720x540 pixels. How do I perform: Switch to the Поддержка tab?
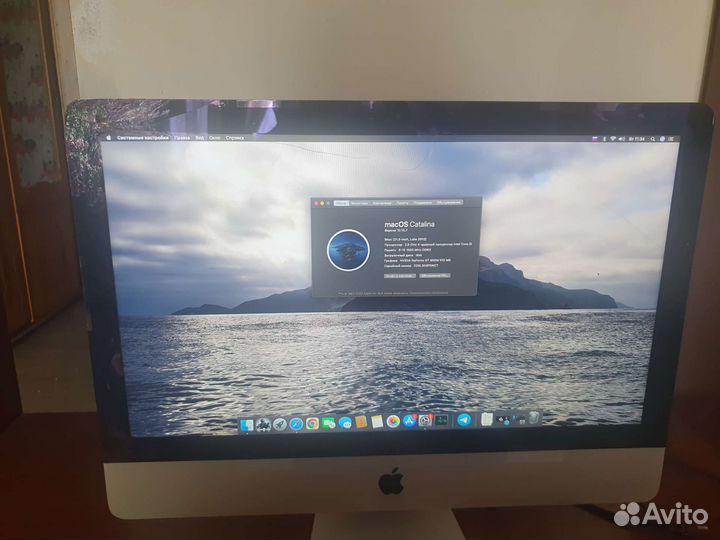(x=423, y=203)
